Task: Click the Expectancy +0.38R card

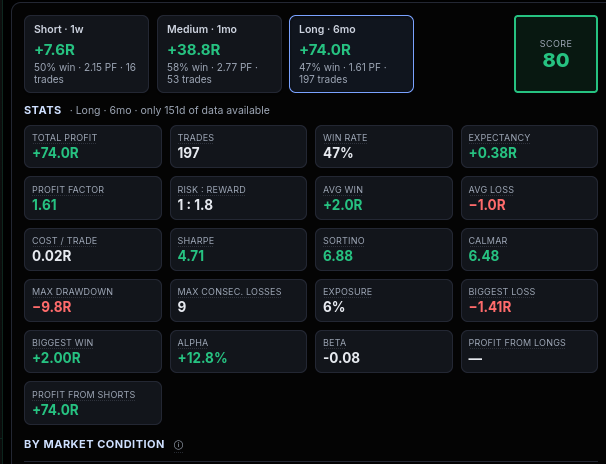Action: point(529,146)
